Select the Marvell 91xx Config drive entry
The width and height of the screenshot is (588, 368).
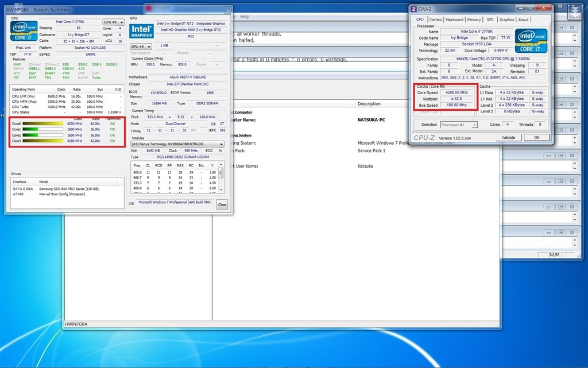[x=62, y=194]
